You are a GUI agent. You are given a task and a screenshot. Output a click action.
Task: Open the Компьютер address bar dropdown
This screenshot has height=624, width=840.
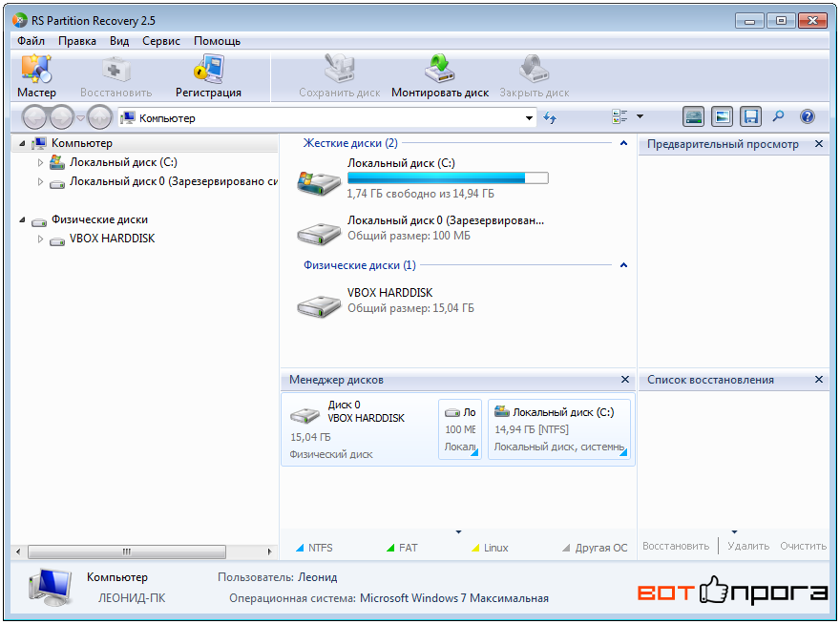529,118
